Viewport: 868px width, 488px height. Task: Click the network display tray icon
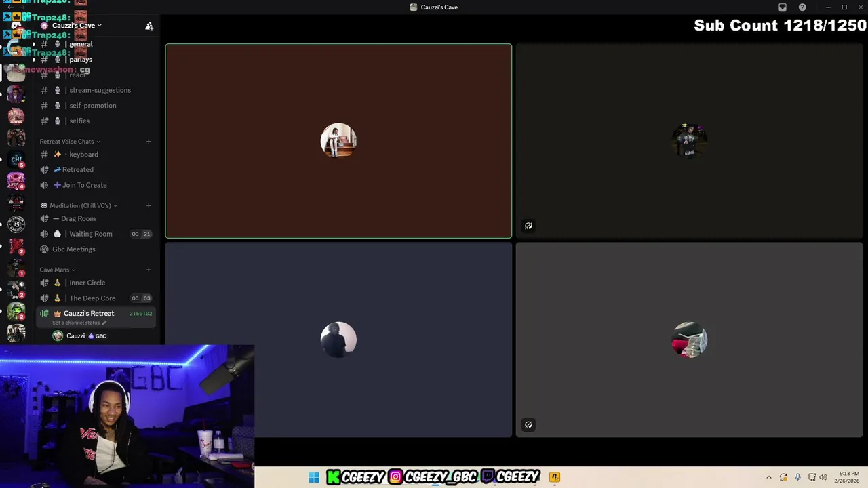[812, 477]
